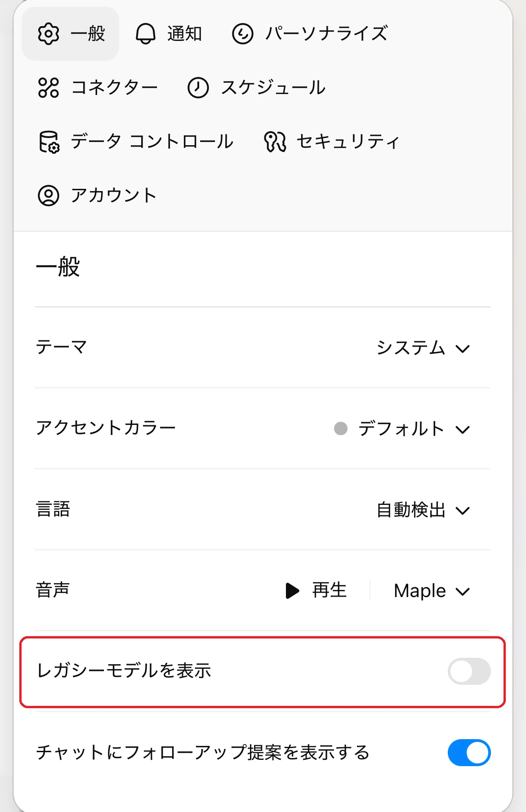Screen dimensions: 526x812
Task: Open the Maple voice dropdown
Action: tap(432, 591)
